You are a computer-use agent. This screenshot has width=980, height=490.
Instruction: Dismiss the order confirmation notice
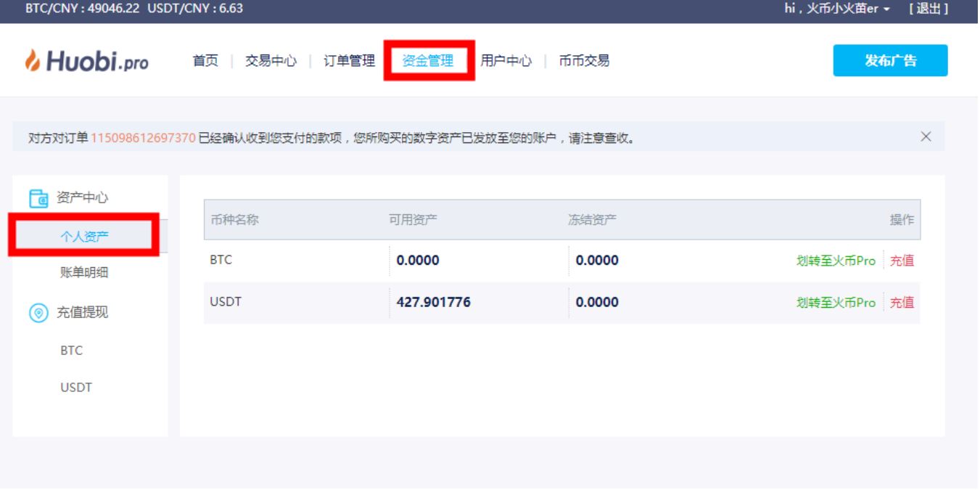click(x=926, y=136)
